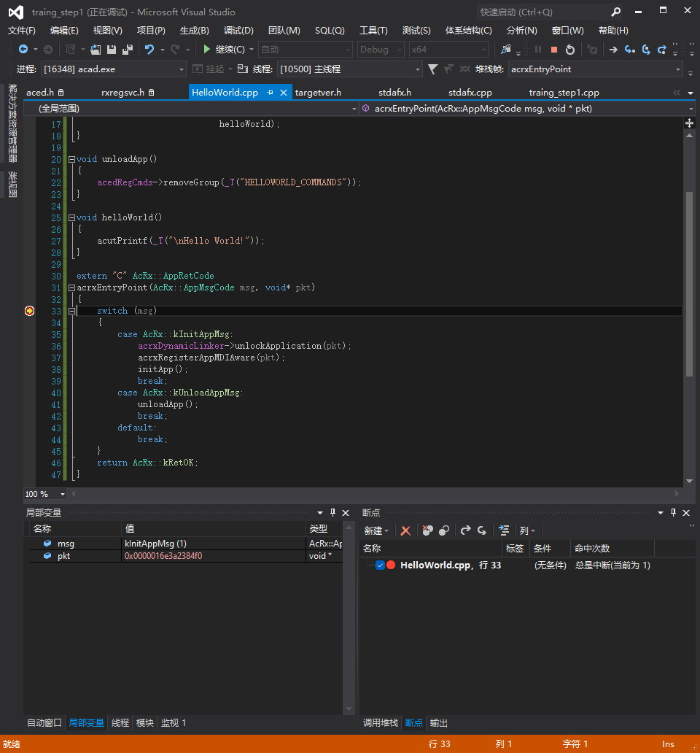Click the delete all breakpoints icon

pos(428,530)
